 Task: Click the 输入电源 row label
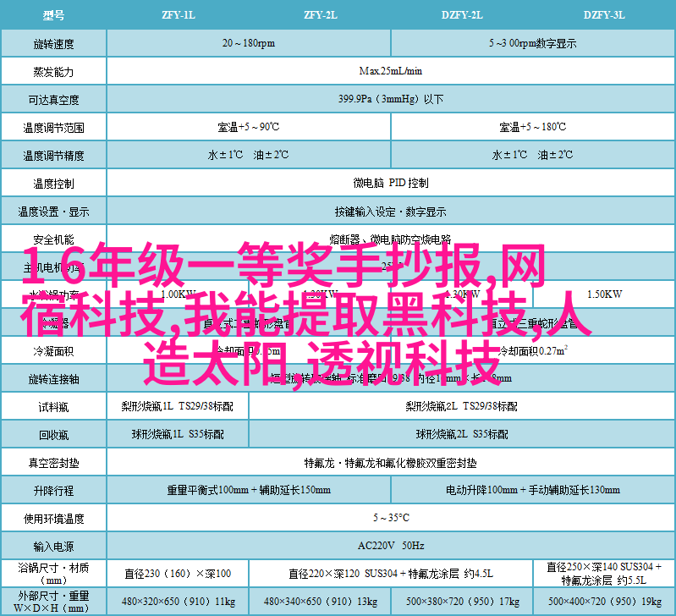53,547
